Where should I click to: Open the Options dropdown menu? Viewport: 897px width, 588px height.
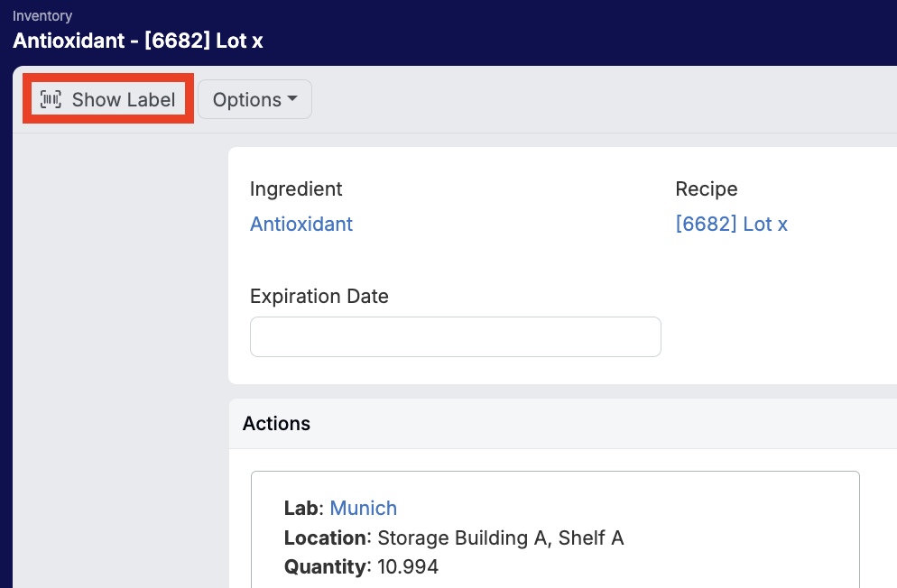(254, 99)
